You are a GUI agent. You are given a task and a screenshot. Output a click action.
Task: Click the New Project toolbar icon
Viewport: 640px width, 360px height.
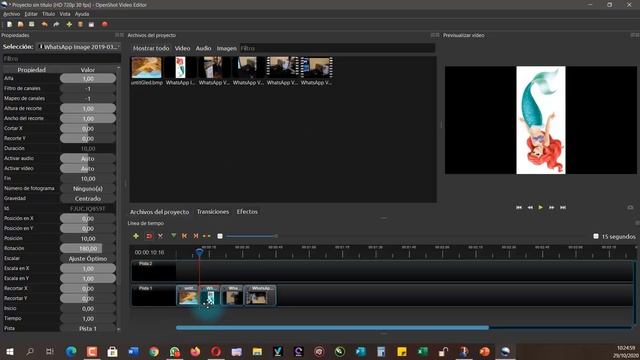[x=9, y=24]
